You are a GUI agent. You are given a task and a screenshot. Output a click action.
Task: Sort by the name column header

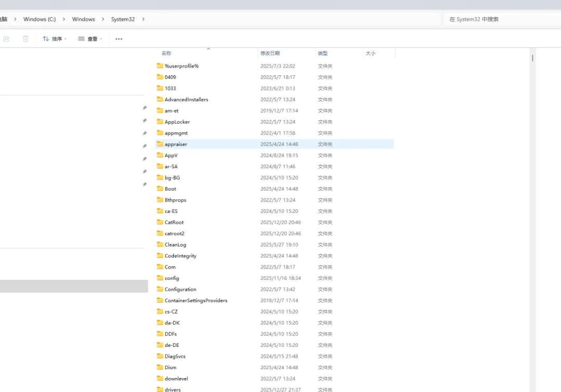(166, 53)
